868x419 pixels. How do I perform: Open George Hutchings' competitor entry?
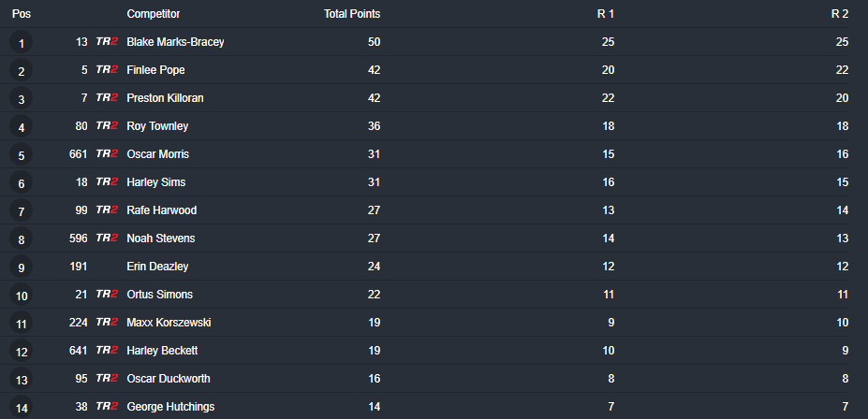170,407
